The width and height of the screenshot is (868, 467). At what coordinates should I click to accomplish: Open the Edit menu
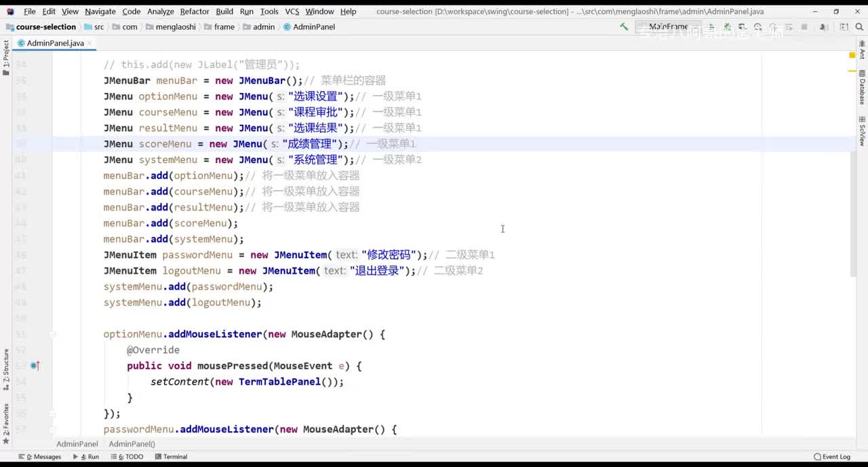[x=49, y=12]
